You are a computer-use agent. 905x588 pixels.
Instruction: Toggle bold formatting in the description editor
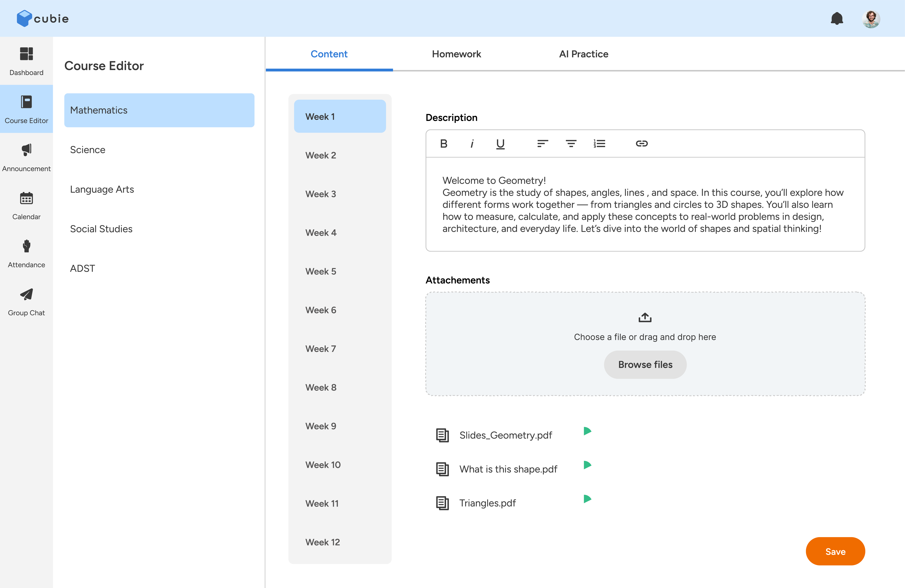443,144
